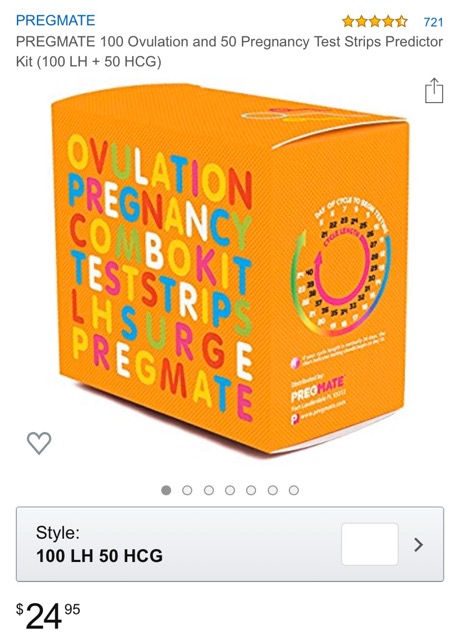Jump to the third product image dot
Viewport: 460px width, 640px height.
tap(209, 490)
